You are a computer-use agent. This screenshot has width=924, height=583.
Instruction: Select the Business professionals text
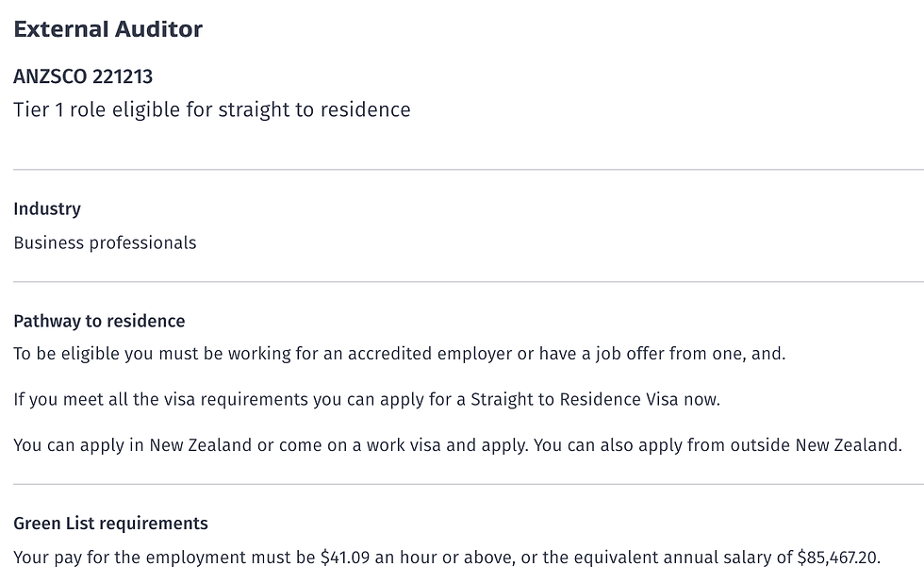pyautogui.click(x=105, y=242)
